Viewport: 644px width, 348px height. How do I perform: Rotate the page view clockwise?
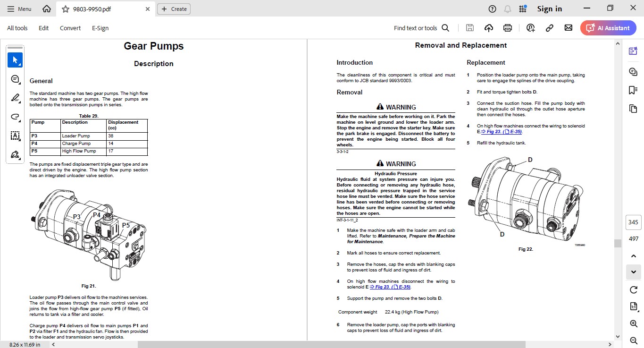(633, 289)
